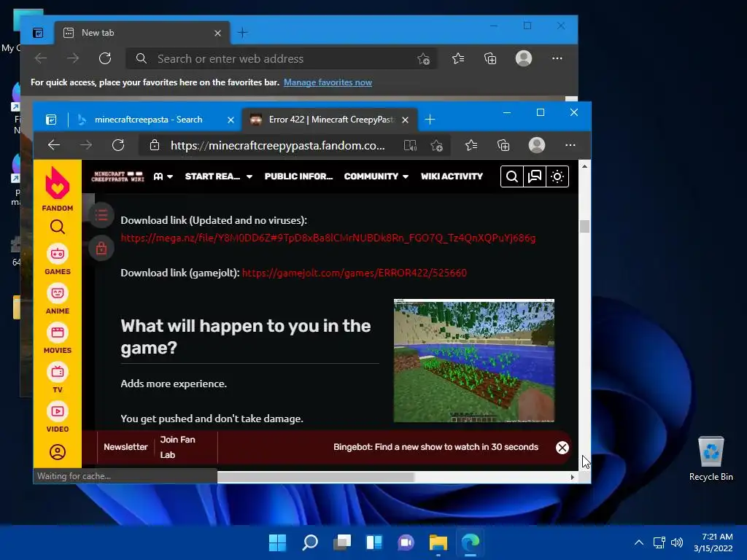Click the Fandom sidebar search icon
This screenshot has width=747, height=560.
[x=57, y=227]
